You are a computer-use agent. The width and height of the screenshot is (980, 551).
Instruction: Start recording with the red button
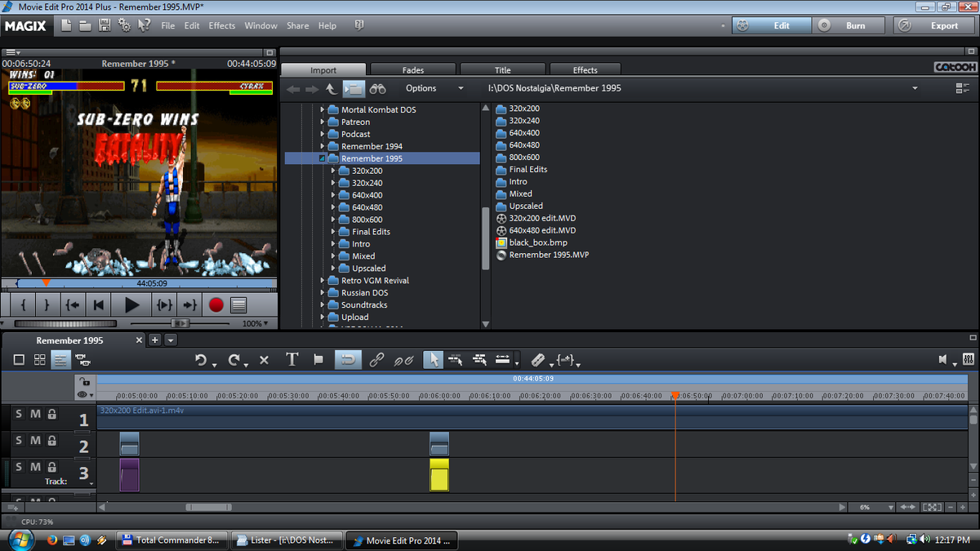(x=216, y=305)
